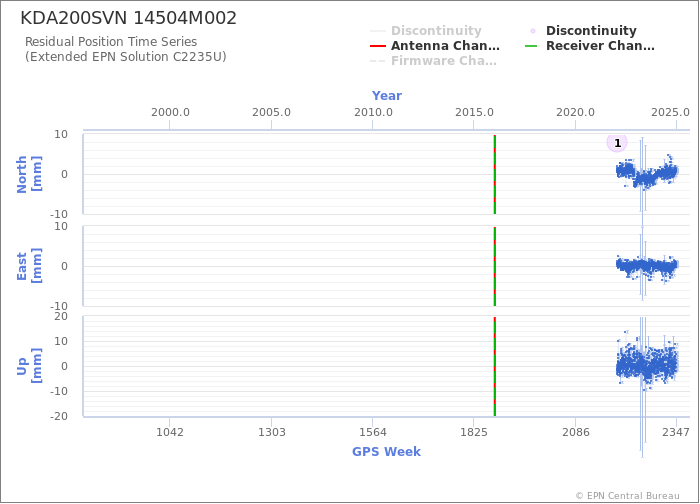The image size is (700, 504).
Task: Toggle the greyed-out Discontinuity line legend entry
Action: (x=426, y=30)
